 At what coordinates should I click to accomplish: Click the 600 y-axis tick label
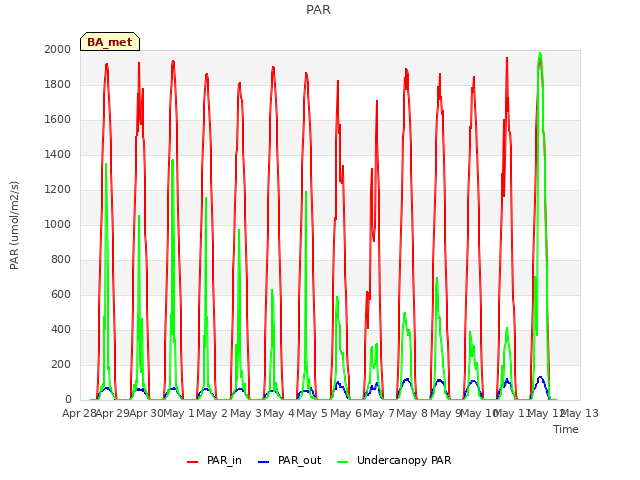pos(61,295)
